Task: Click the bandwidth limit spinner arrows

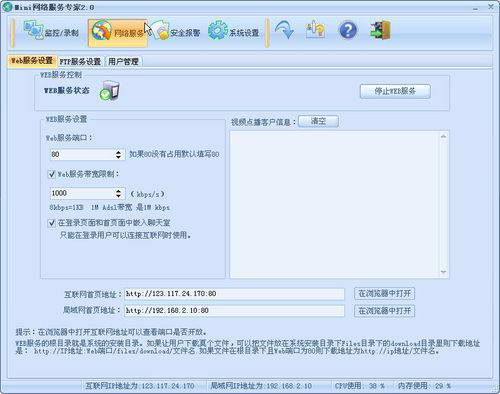Action: pyautogui.click(x=119, y=193)
